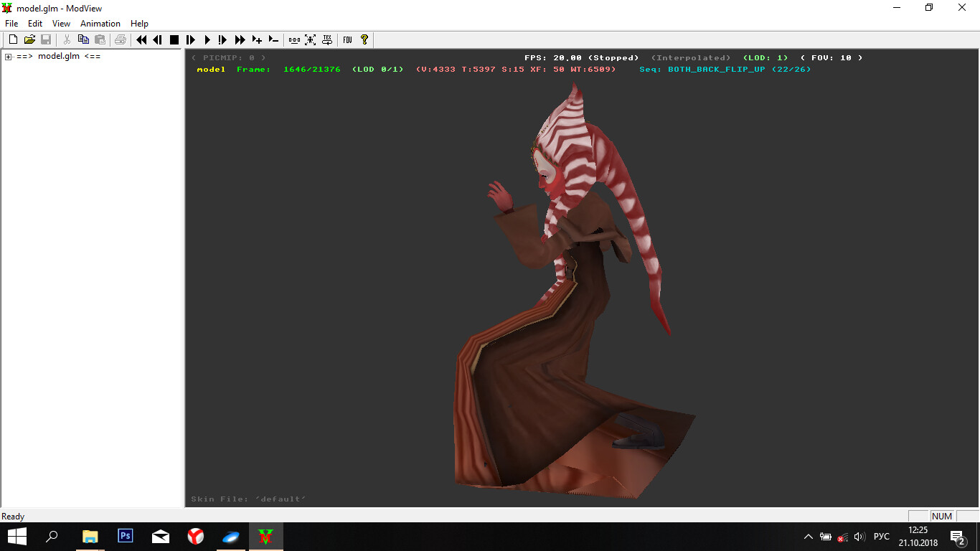This screenshot has height=551, width=980.
Task: Open a model file via folder icon
Action: (x=29, y=39)
